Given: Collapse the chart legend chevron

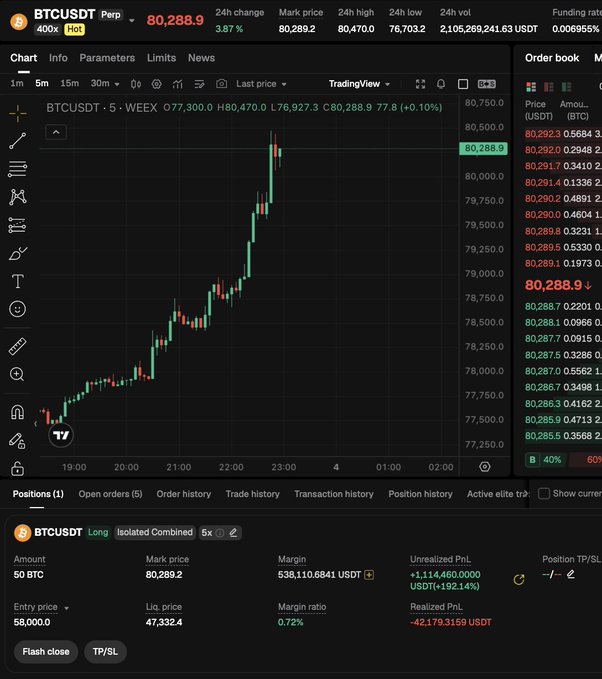Looking at the screenshot, I should click(56, 132).
